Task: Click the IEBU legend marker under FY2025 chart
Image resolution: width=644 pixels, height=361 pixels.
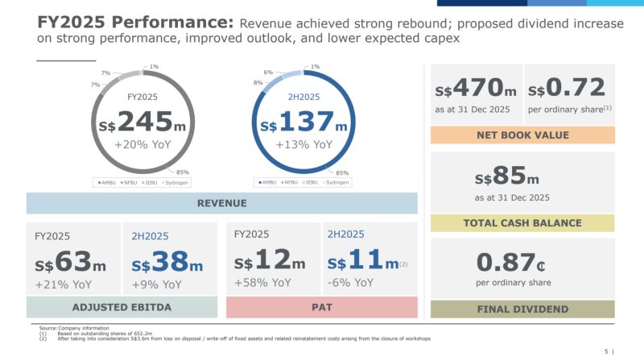Action: point(141,183)
